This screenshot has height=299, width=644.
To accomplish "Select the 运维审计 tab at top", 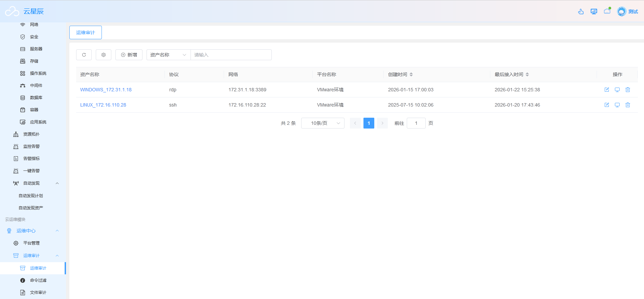I will (x=86, y=32).
